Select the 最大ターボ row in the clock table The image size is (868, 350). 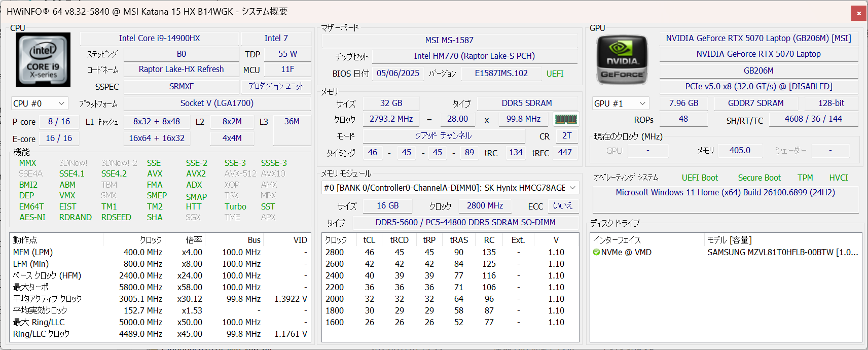30,287
